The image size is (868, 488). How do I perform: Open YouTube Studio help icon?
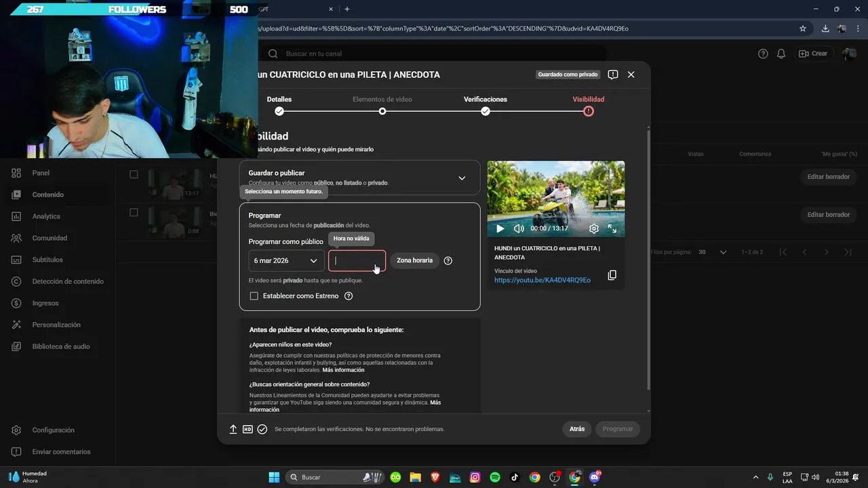[763, 54]
